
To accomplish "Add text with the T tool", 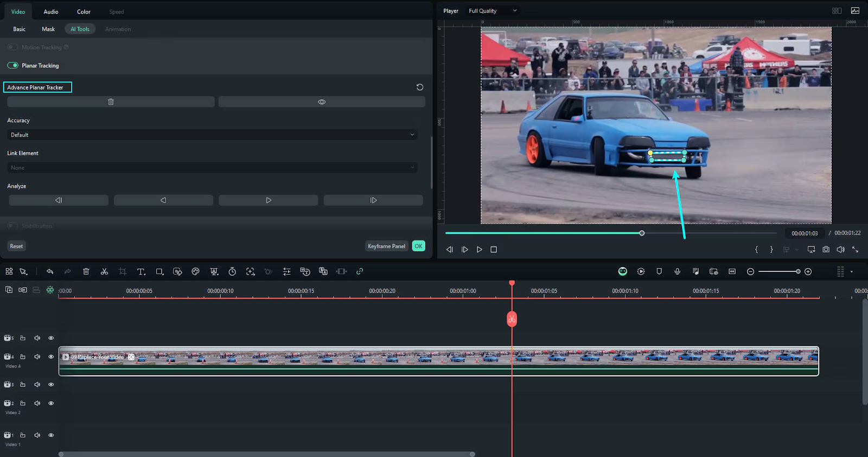I will point(141,271).
